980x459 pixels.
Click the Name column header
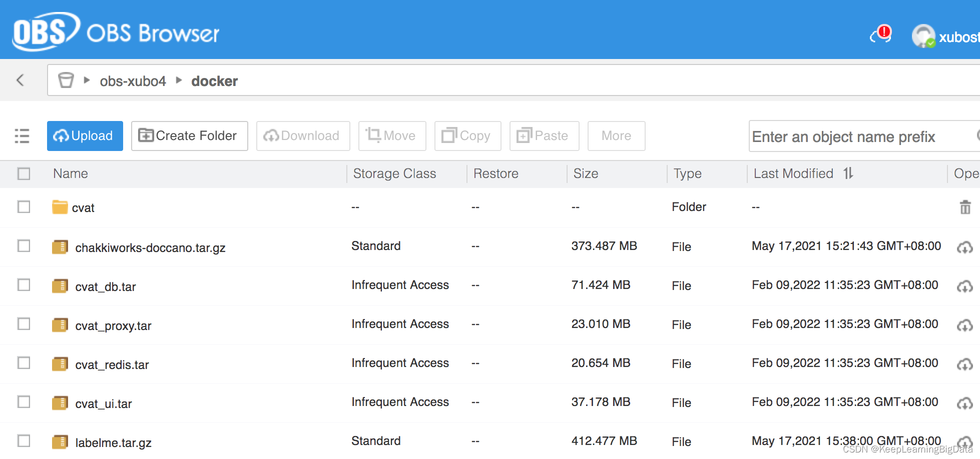pyautogui.click(x=71, y=173)
